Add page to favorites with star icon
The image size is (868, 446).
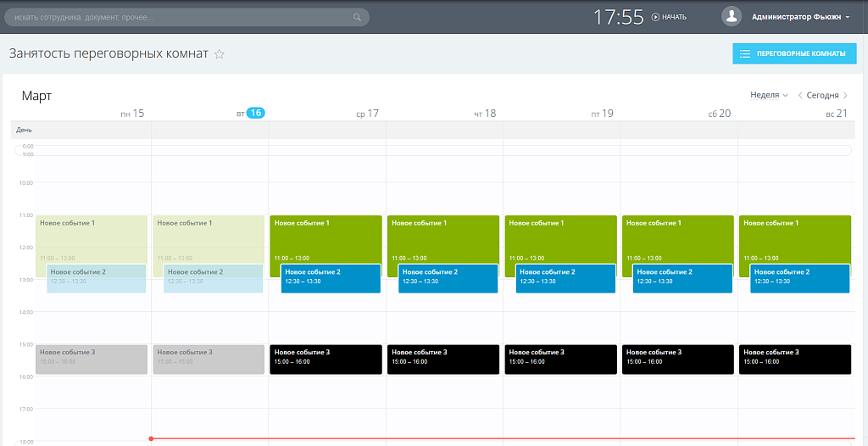(x=220, y=54)
